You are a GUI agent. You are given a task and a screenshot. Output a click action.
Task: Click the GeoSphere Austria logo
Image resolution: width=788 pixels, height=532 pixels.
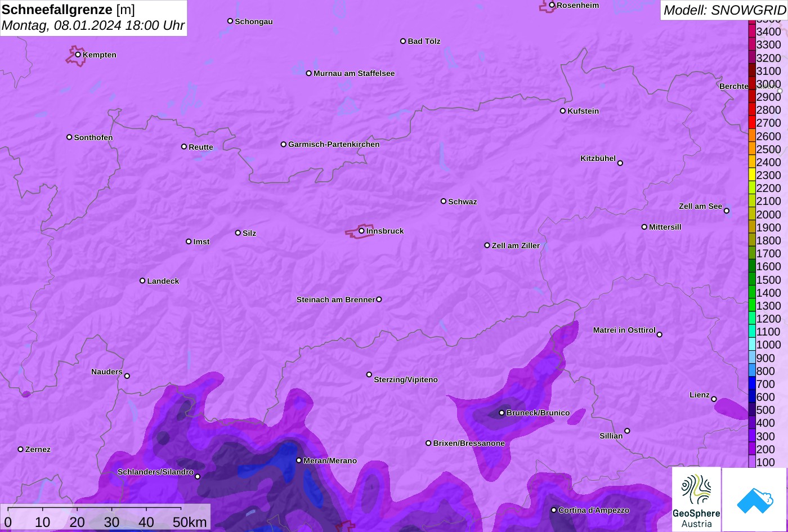(696, 499)
